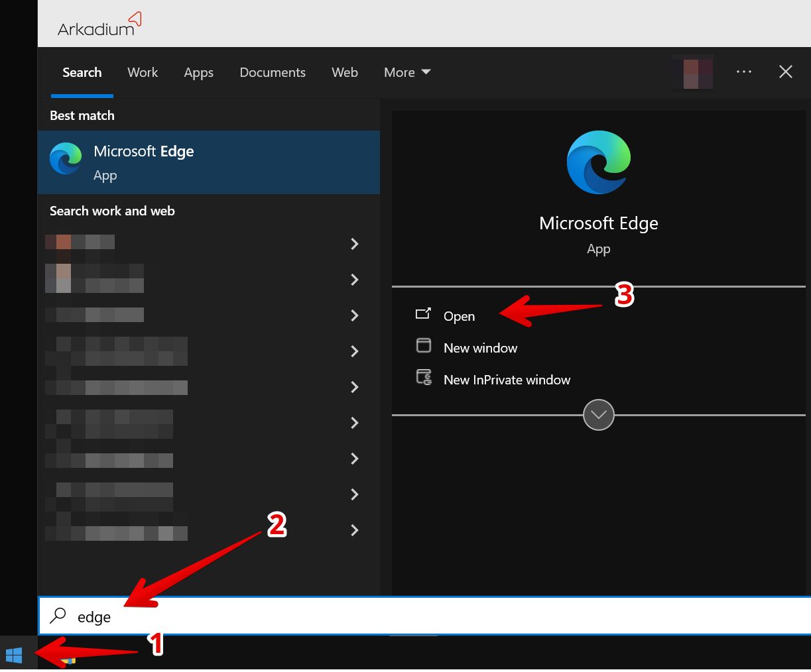The height and width of the screenshot is (672, 811).
Task: Click the Arkadium logo
Action: tap(99, 24)
